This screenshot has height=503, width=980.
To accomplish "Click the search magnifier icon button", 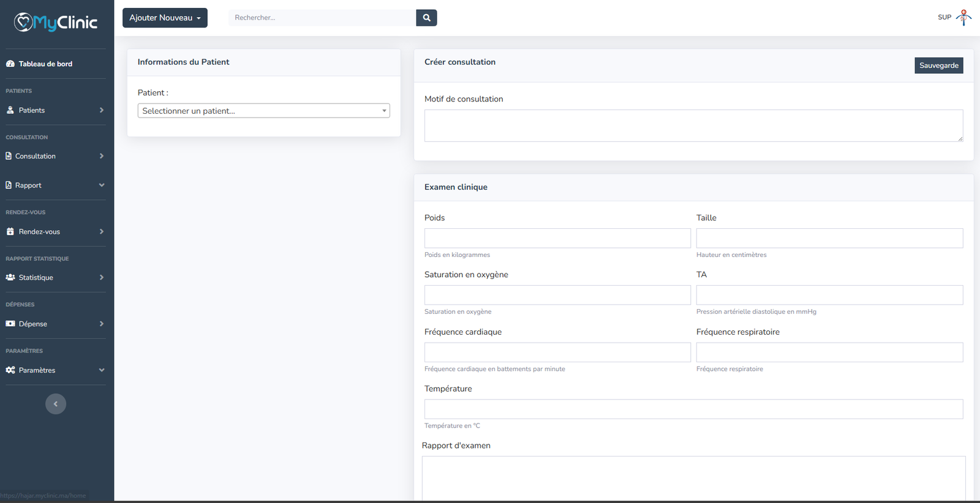I will (426, 18).
